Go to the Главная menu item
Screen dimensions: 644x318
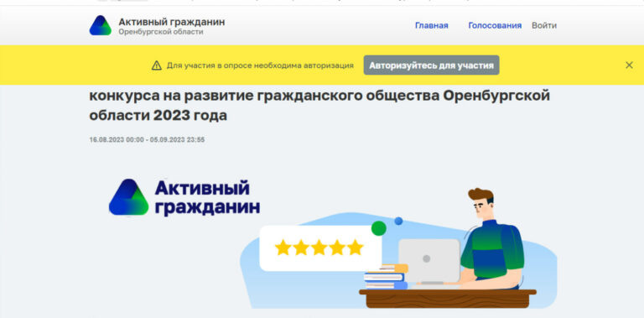tap(431, 25)
